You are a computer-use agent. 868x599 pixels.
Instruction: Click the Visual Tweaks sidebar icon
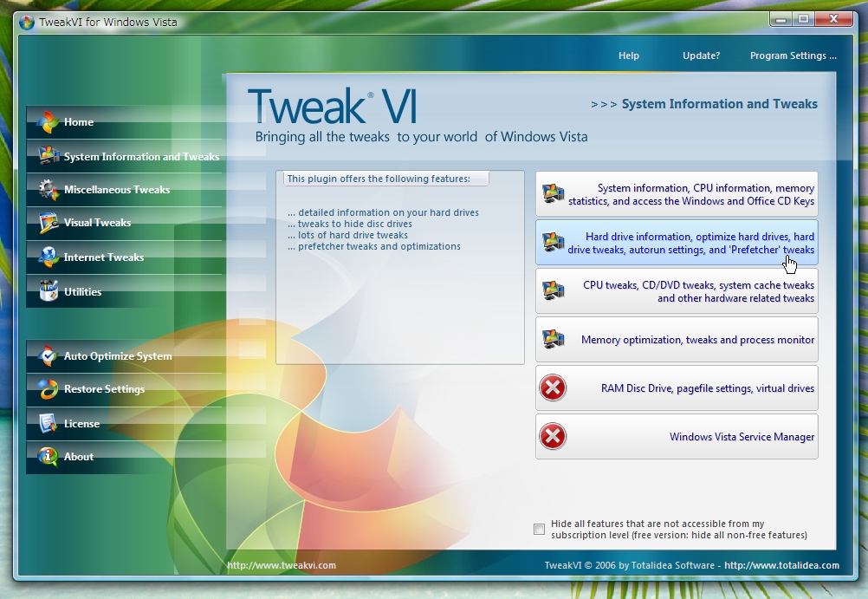49,223
